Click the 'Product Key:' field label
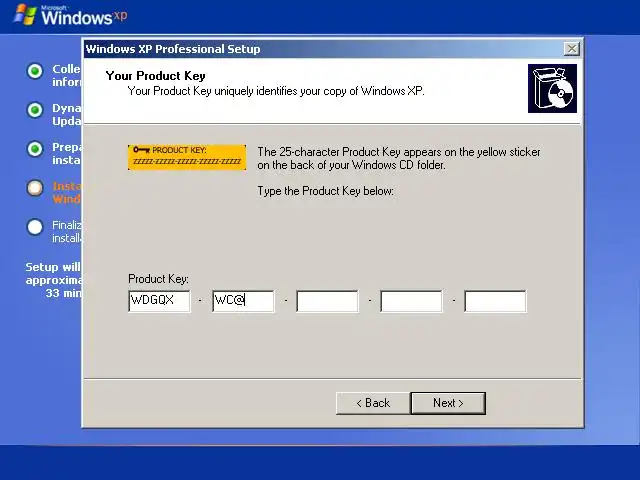The image size is (640, 480). click(x=158, y=279)
